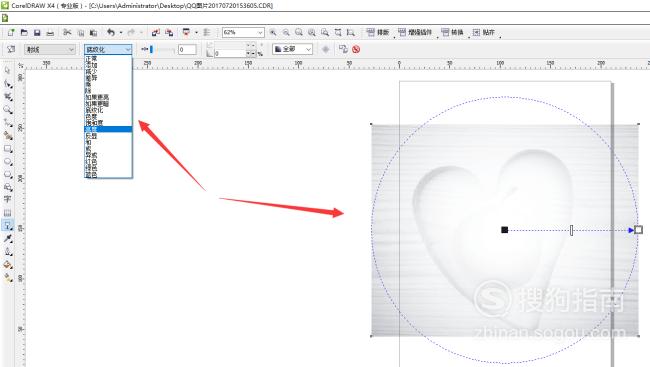Image resolution: width=650 pixels, height=367 pixels.
Task: Toggle the freeze transparency button
Action: pyautogui.click(x=326, y=49)
